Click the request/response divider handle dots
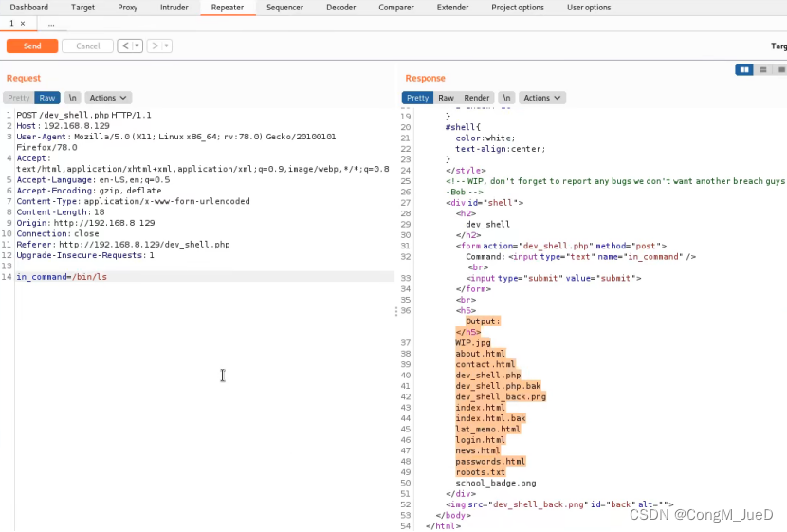787x532 pixels. pyautogui.click(x=396, y=311)
